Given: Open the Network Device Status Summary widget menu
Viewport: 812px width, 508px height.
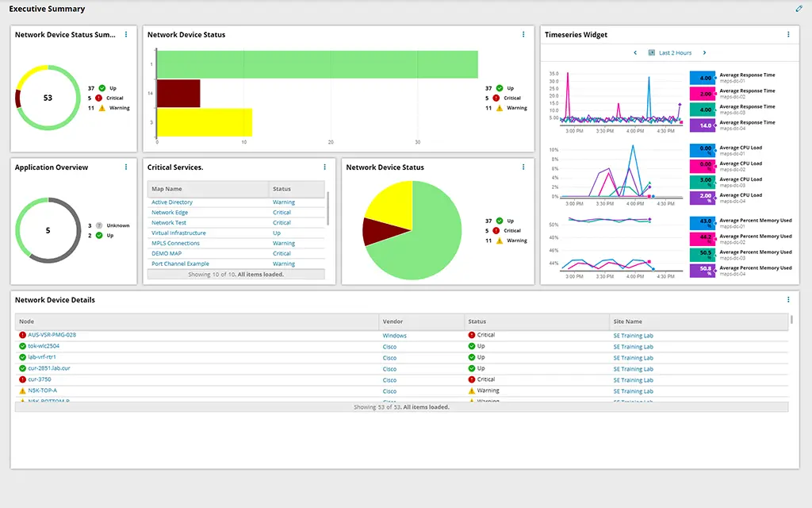Looking at the screenshot, I should click(x=124, y=35).
